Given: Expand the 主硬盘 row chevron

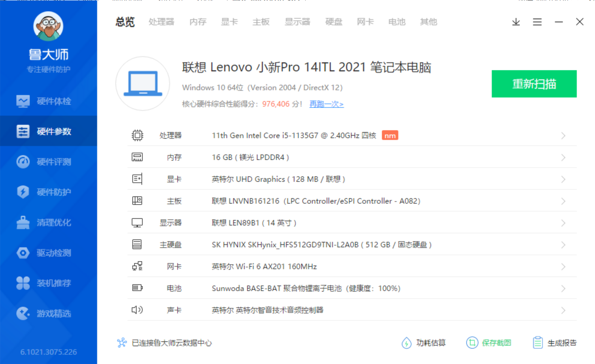Looking at the screenshot, I should [563, 245].
